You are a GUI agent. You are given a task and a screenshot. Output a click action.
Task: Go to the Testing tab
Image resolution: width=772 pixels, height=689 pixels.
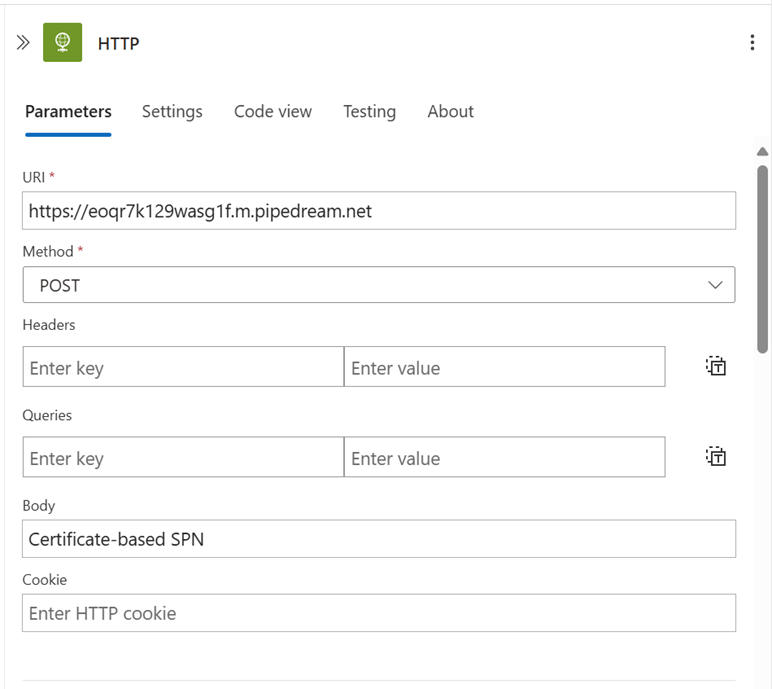369,112
